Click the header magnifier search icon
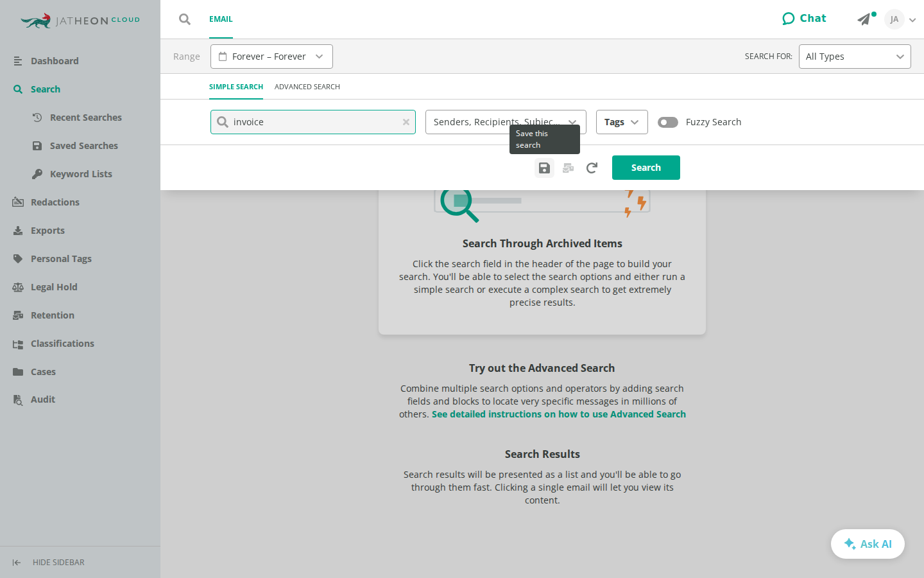 point(185,19)
